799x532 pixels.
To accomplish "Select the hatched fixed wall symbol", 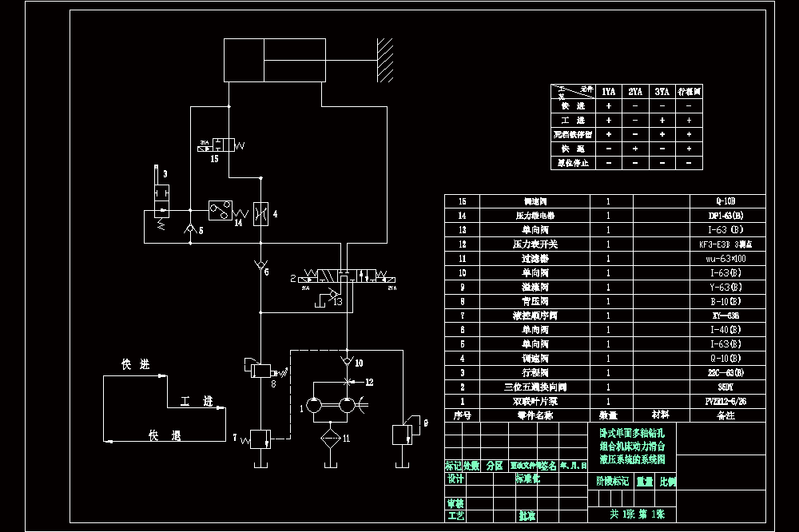I will [385, 60].
